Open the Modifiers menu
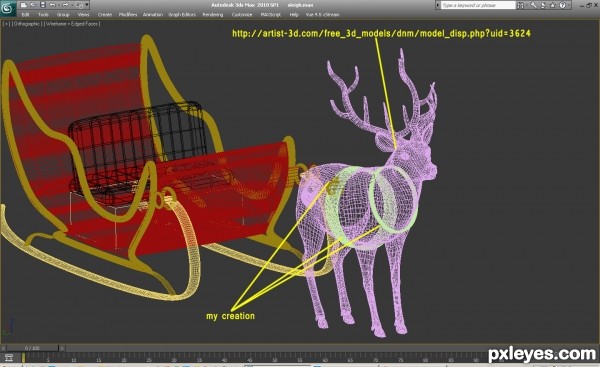Viewport: 600px width, 367px height. pos(128,15)
